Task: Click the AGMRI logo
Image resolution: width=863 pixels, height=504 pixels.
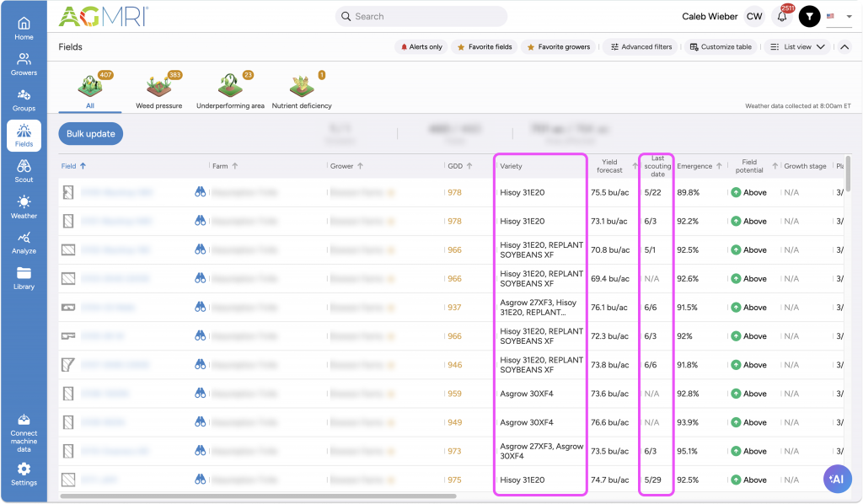Action: 104,17
